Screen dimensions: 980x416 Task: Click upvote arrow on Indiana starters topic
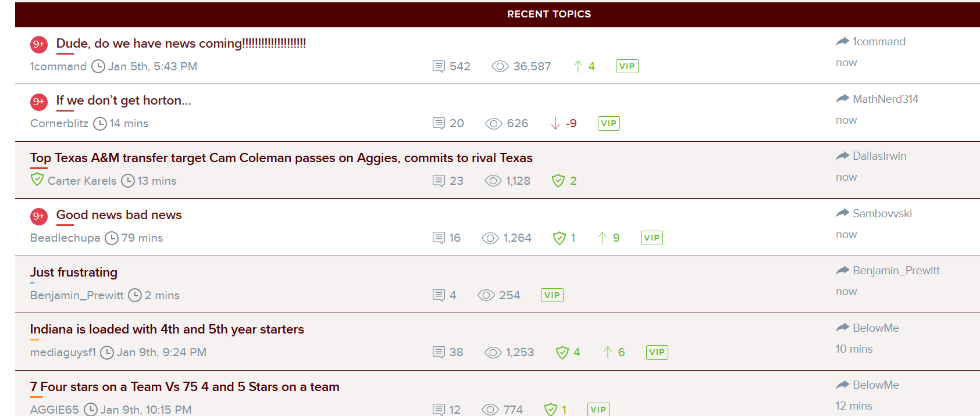click(x=607, y=352)
